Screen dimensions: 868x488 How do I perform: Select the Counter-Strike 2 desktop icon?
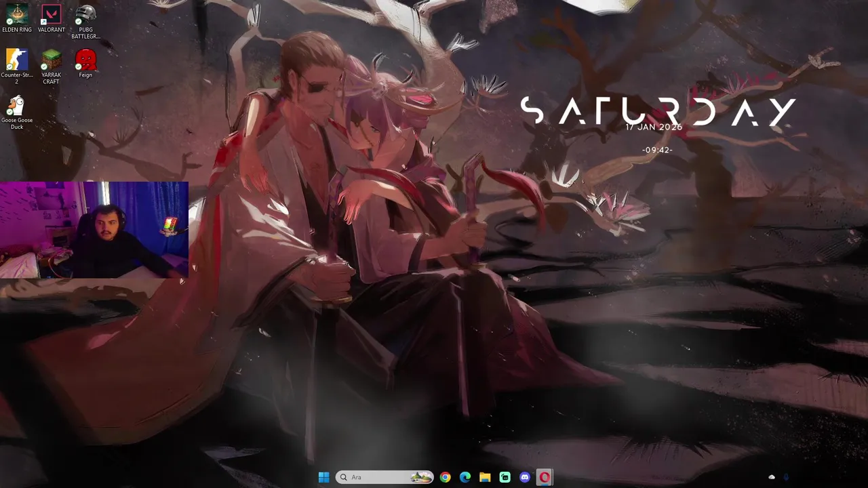[17, 66]
